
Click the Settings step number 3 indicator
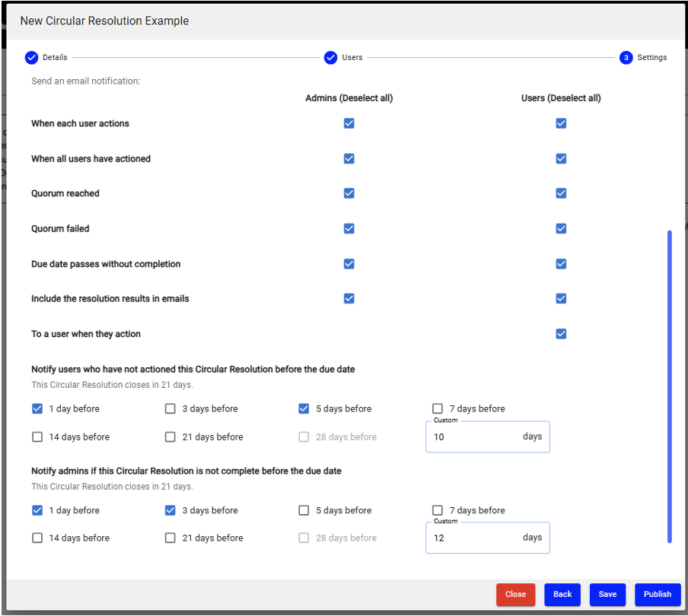(x=626, y=57)
